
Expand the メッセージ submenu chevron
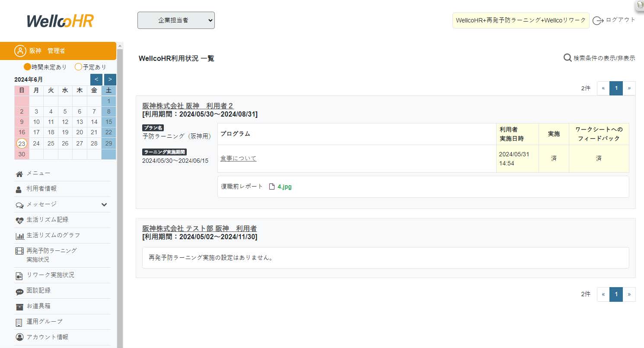click(104, 205)
